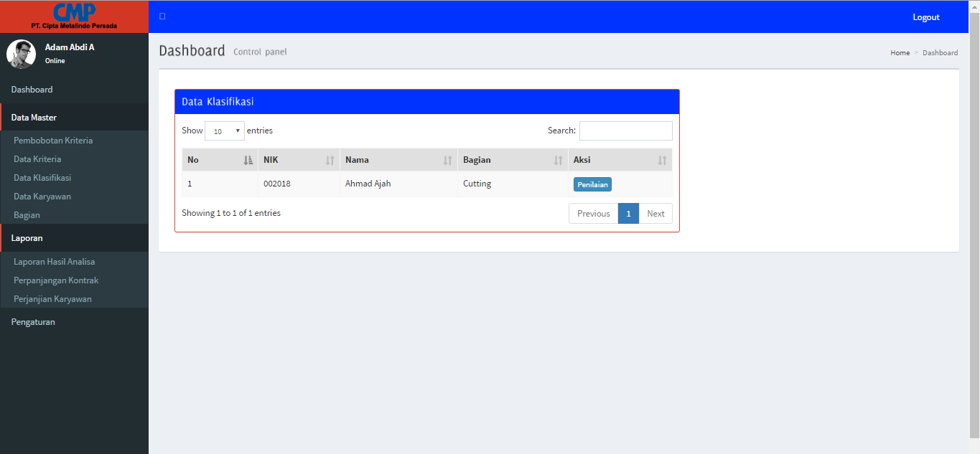
Task: Open the Show entries count dropdown
Action: pos(225,131)
